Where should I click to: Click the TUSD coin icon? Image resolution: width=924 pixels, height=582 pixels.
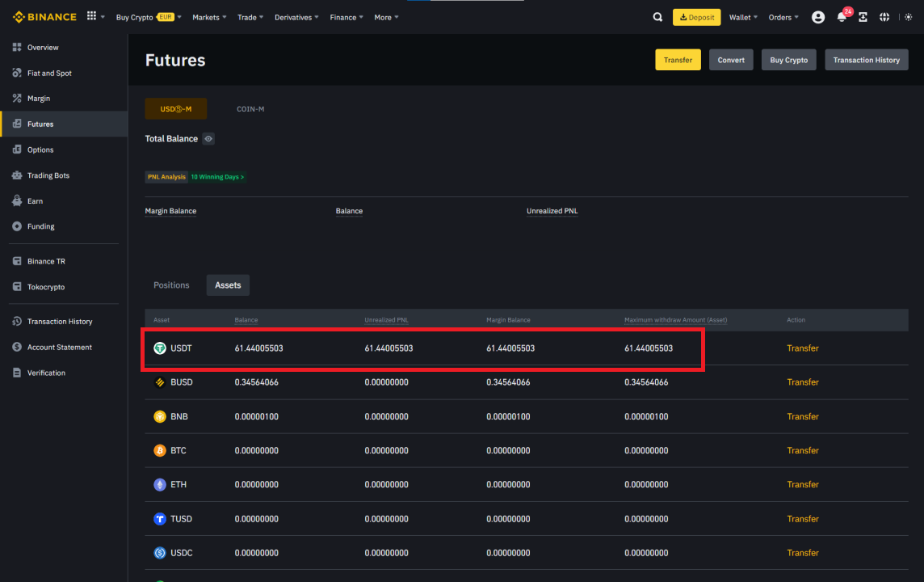(160, 519)
